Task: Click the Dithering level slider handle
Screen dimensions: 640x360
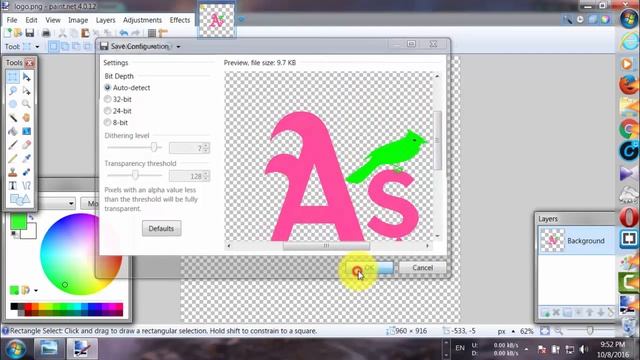Action: tap(154, 147)
